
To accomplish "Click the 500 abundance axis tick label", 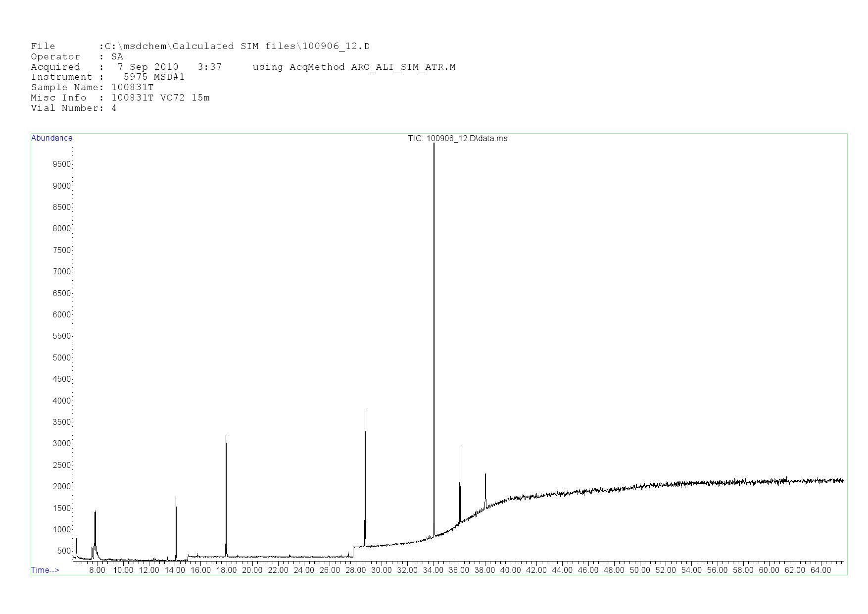I will (64, 551).
